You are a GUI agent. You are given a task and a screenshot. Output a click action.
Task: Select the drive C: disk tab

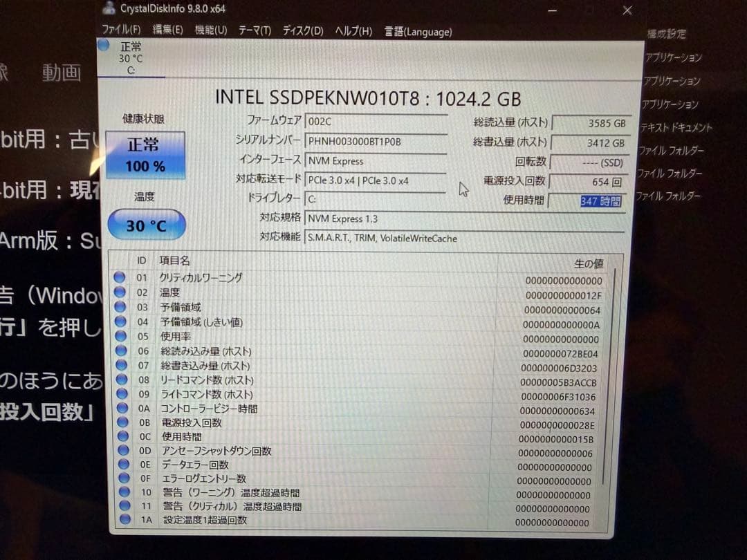(131, 58)
